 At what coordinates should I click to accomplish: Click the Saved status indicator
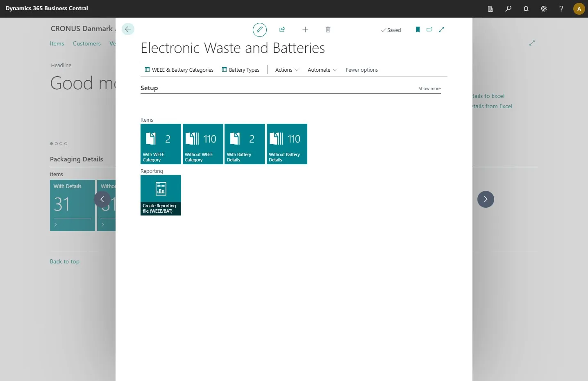(x=391, y=30)
